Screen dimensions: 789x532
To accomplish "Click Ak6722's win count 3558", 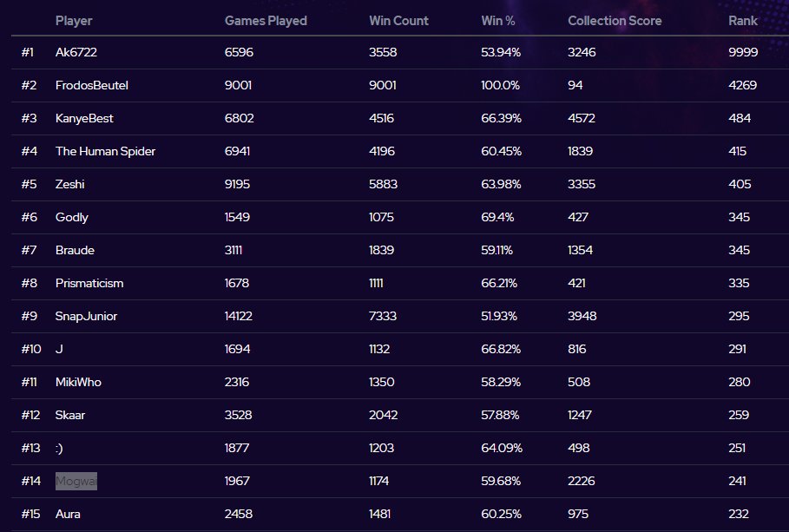I will click(383, 52).
